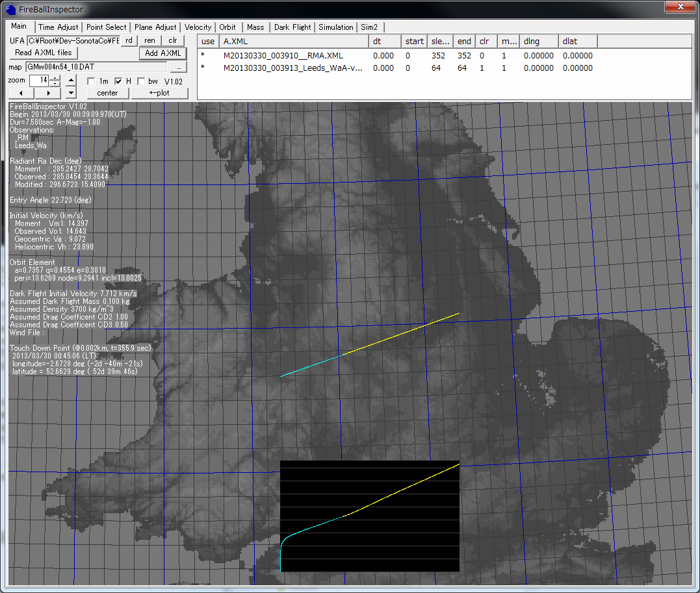Click the map file browse '...' button
This screenshot has width=700, height=593.
[x=178, y=67]
